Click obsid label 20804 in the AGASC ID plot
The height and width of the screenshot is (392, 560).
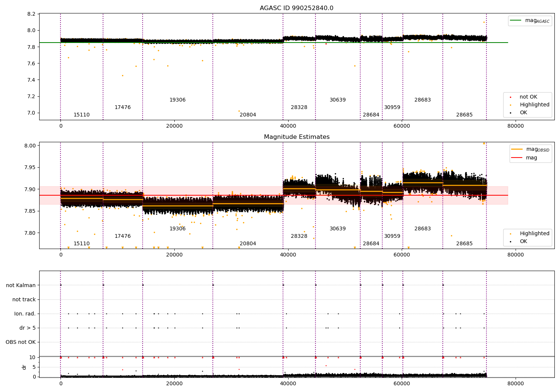click(248, 115)
